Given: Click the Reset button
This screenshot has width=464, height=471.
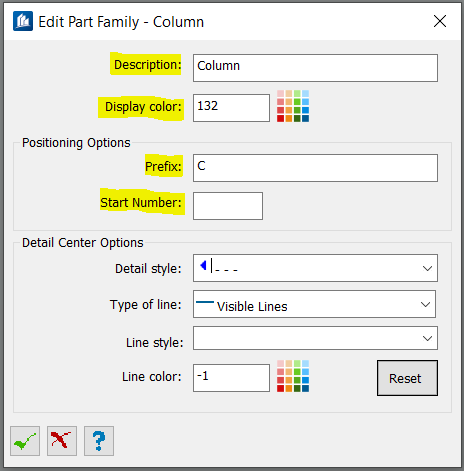Looking at the screenshot, I should (407, 378).
